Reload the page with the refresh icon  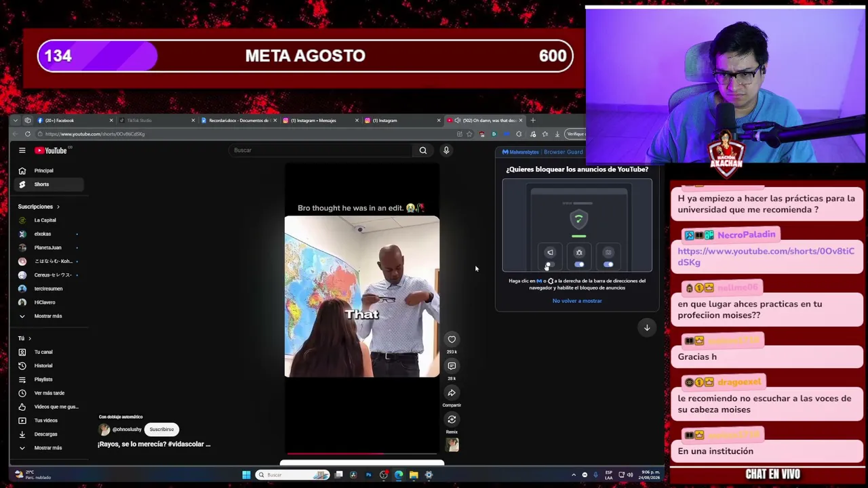28,134
